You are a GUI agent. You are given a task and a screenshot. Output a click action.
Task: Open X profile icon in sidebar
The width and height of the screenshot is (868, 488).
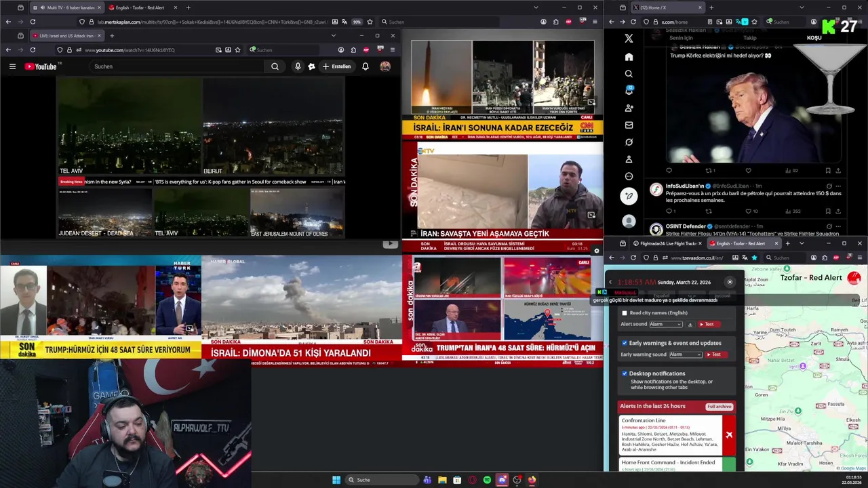coord(629,159)
